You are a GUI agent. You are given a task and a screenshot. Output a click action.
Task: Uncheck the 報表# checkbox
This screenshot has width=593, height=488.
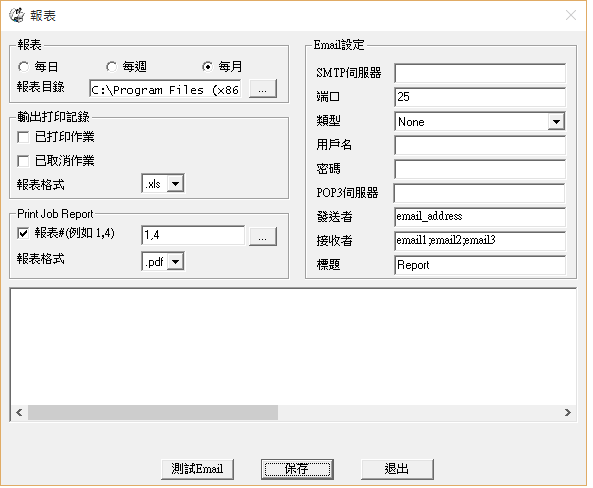pos(23,233)
